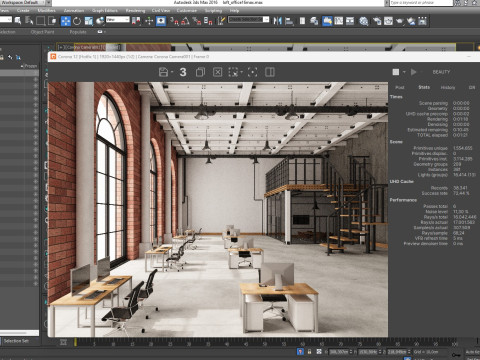The height and width of the screenshot is (360, 480).
Task: Toggle Keyboard Shortcut Override
Action: pos(161,21)
